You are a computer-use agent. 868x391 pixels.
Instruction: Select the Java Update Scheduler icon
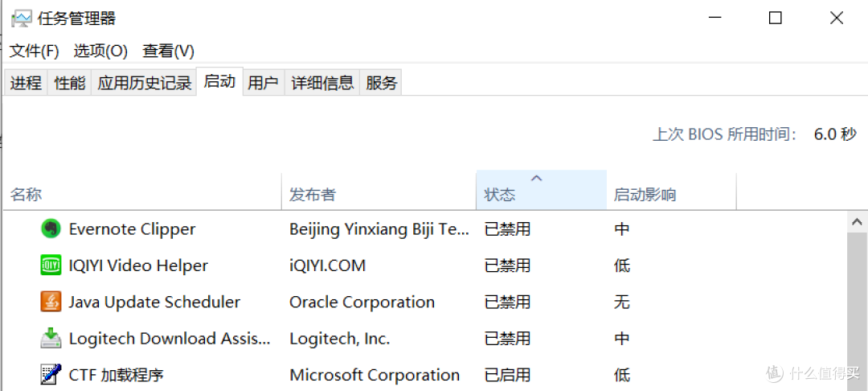[x=51, y=302]
